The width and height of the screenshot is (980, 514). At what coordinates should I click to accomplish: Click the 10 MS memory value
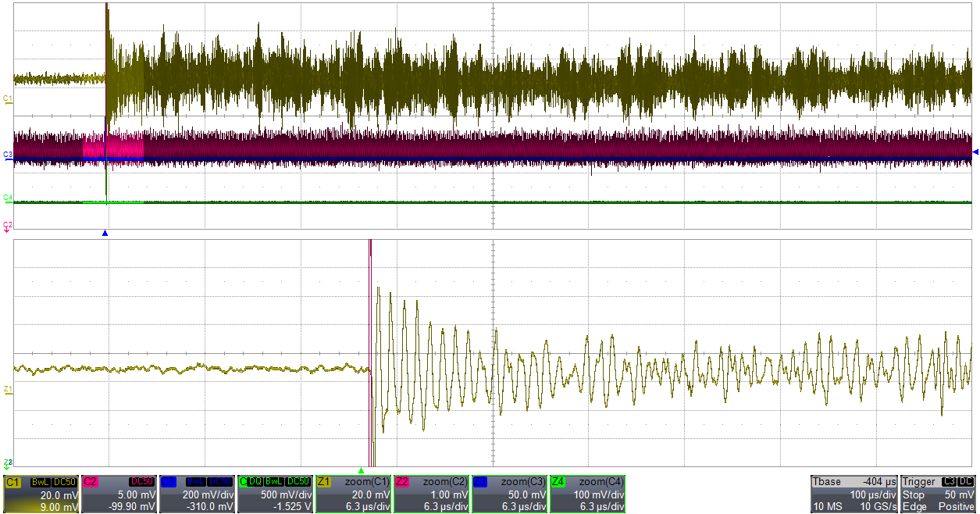(826, 507)
